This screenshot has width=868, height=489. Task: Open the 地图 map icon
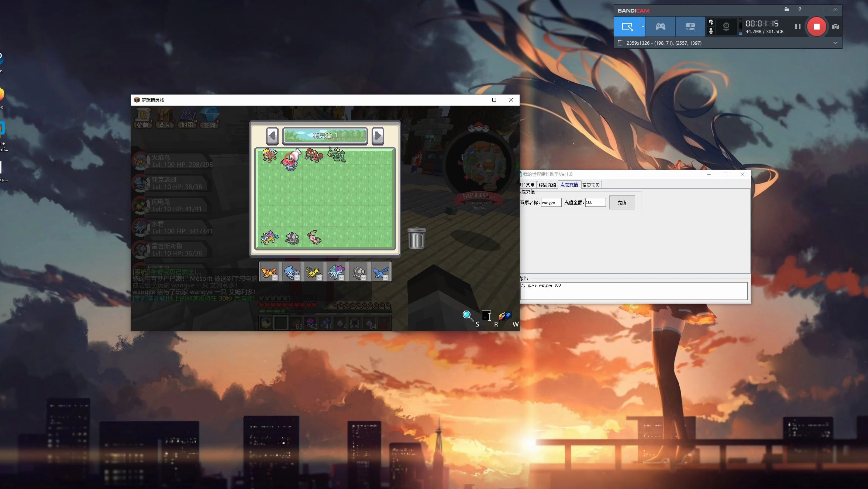187,118
